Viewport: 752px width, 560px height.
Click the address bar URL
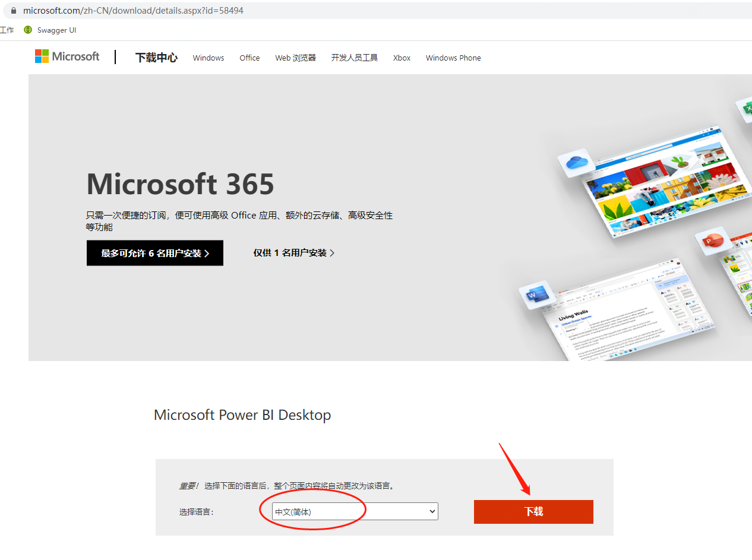pos(133,11)
